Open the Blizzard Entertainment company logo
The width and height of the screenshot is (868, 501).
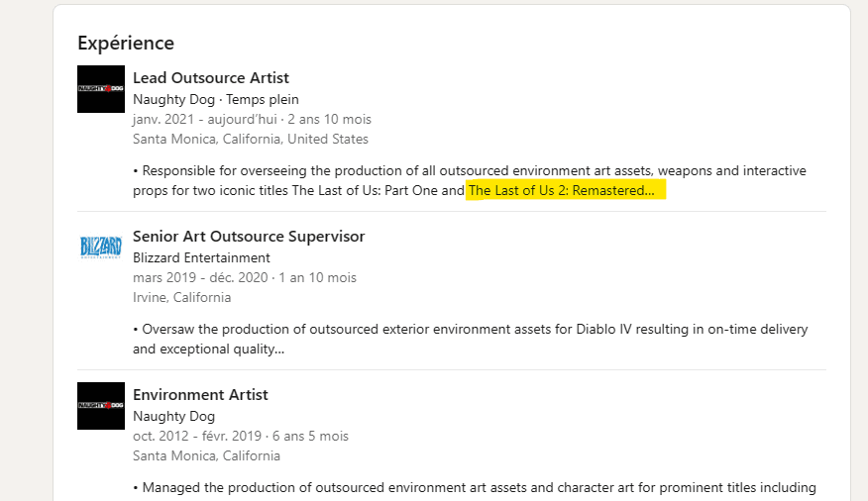click(x=101, y=248)
